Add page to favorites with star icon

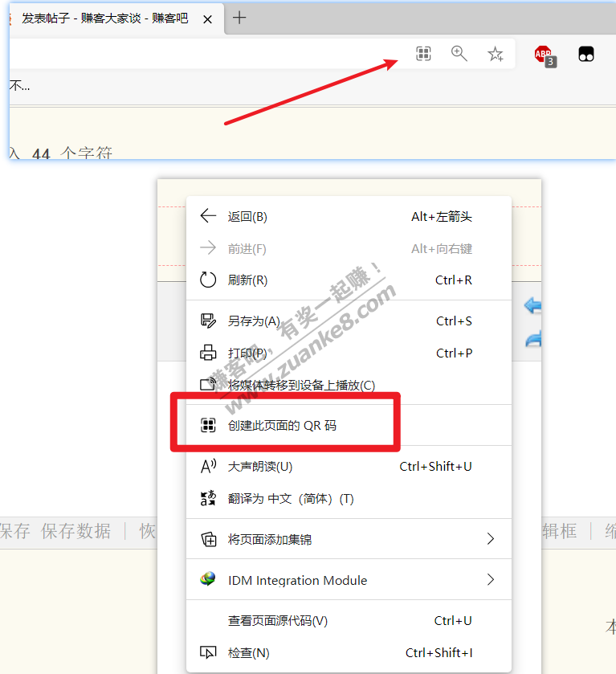click(496, 54)
